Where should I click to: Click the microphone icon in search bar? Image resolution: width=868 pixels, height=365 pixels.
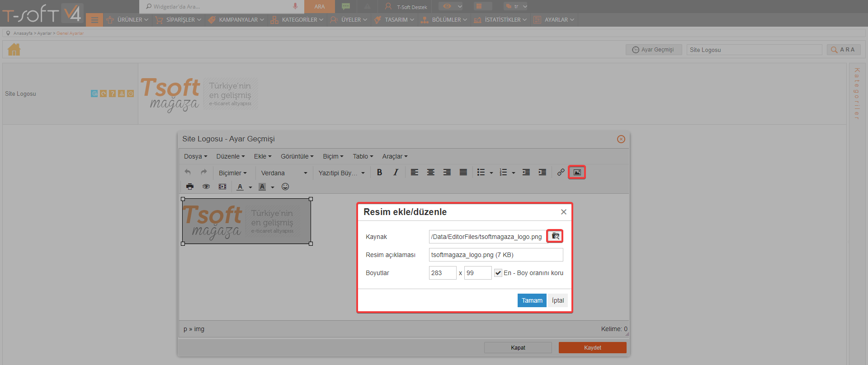[295, 6]
